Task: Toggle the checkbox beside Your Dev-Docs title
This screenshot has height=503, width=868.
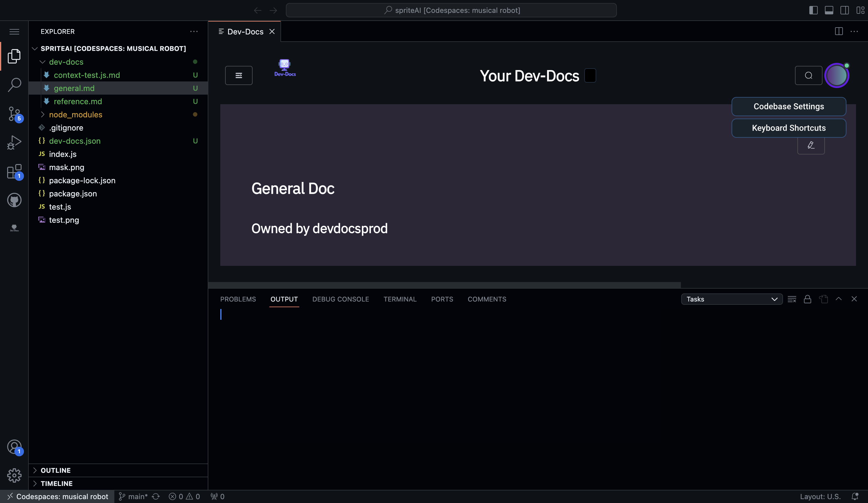Action: pos(590,75)
